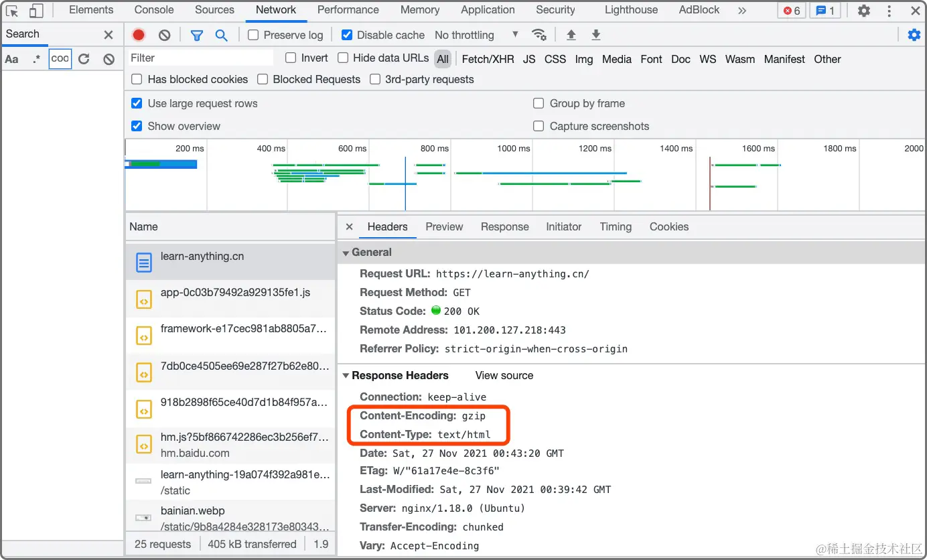The width and height of the screenshot is (927, 560).
Task: Uncheck the Disable cache checkbox
Action: tap(346, 35)
